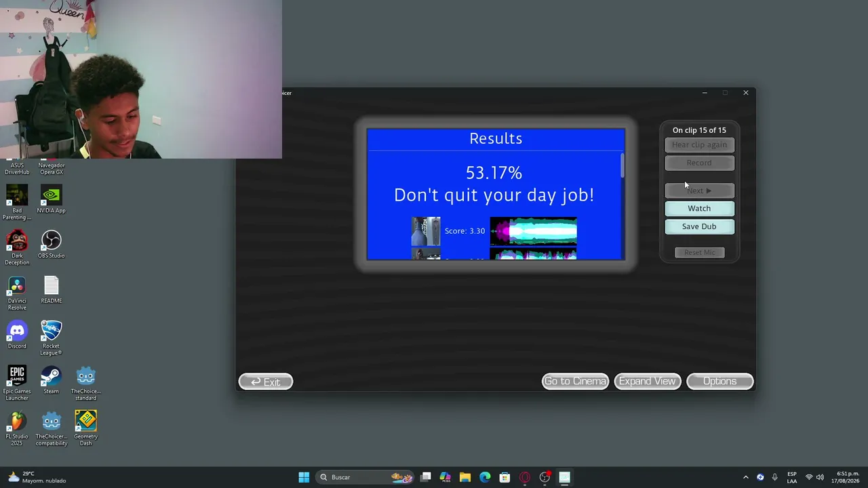Click the 53.17% result text
The width and height of the screenshot is (868, 488).
494,173
